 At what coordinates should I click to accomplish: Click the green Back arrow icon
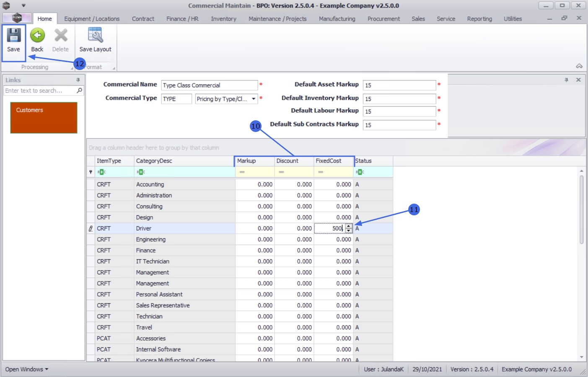[x=37, y=36]
